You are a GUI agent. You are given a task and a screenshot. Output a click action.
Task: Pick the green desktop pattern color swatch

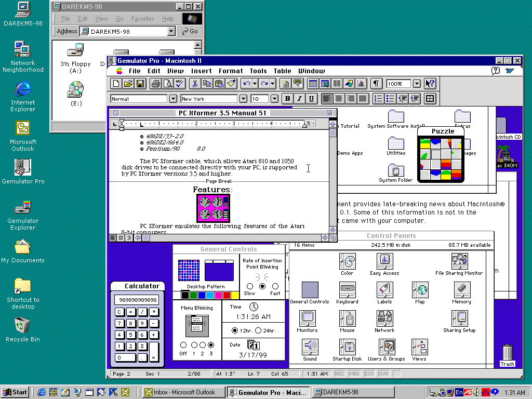[x=193, y=295]
